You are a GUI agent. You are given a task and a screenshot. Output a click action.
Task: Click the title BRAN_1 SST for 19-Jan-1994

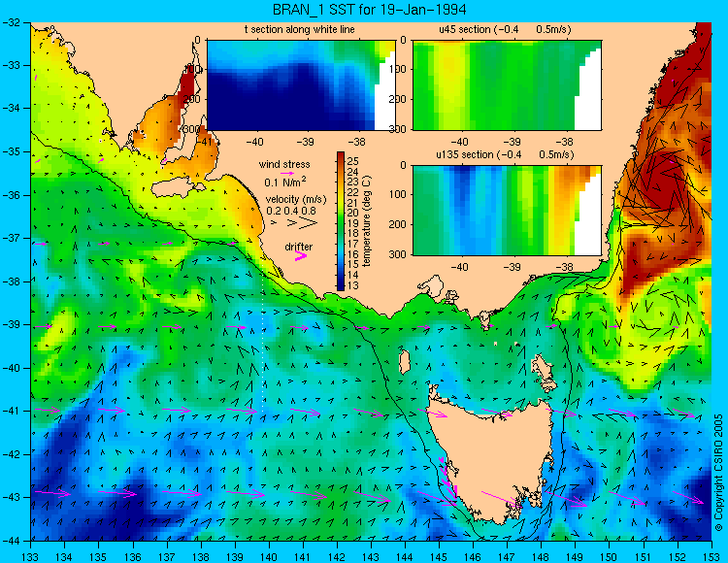369,10
